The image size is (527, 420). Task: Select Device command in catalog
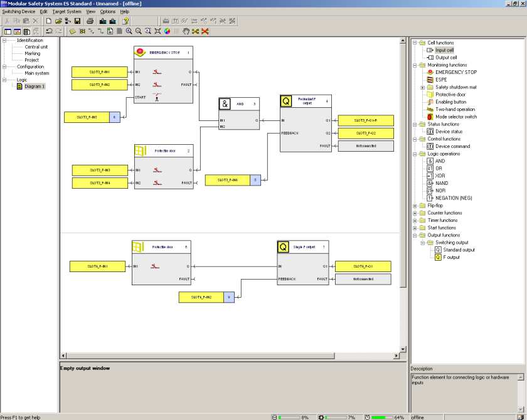click(x=453, y=146)
